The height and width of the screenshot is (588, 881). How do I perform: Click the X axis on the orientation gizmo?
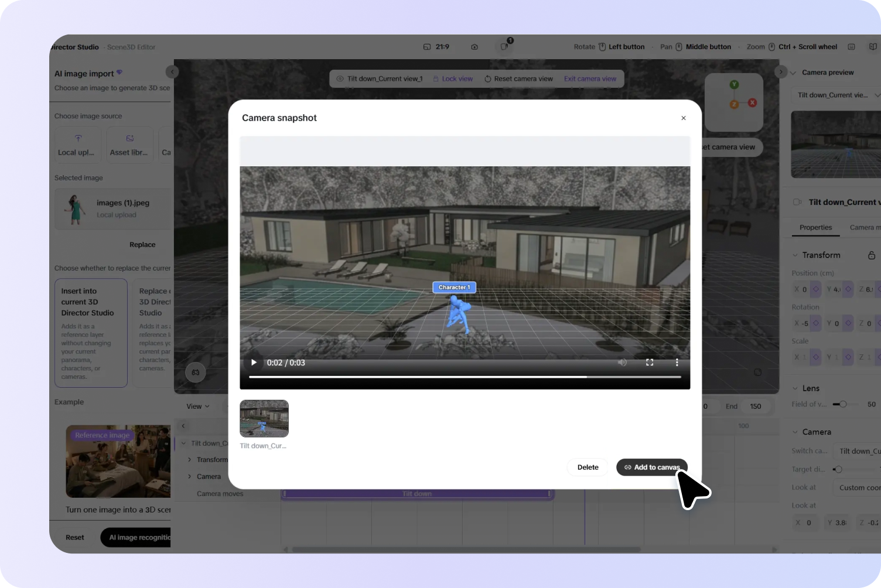click(752, 102)
